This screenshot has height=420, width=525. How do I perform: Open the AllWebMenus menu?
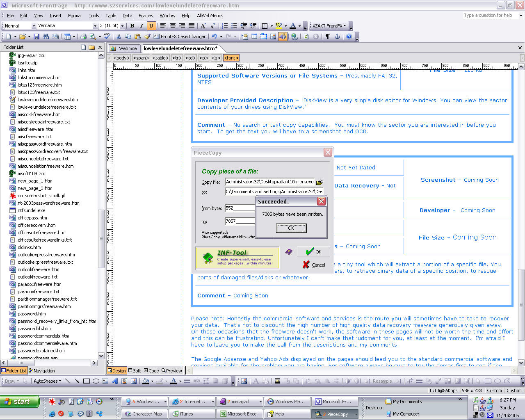[210, 16]
